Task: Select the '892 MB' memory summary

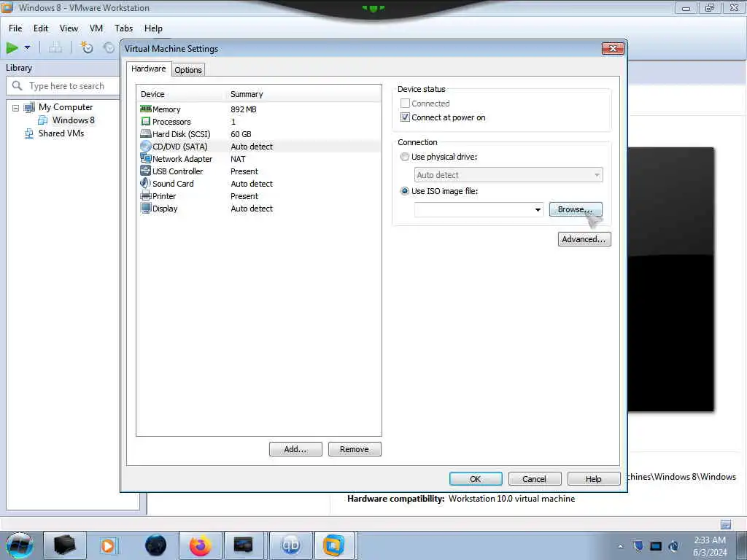Action: [244, 109]
